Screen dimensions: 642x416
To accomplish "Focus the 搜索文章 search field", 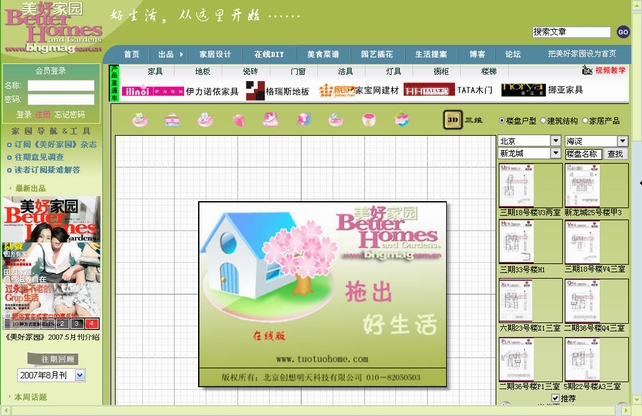I will 572,32.
